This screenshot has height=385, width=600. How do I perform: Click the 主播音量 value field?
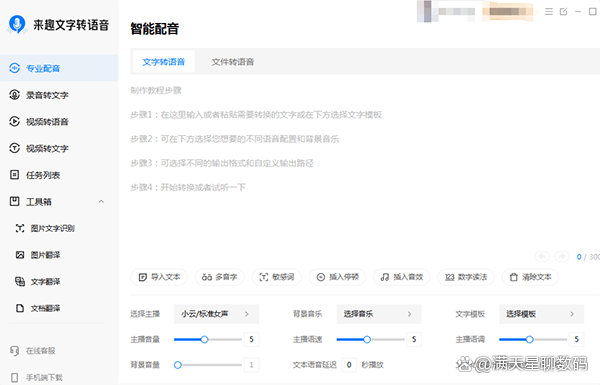pyautogui.click(x=251, y=339)
